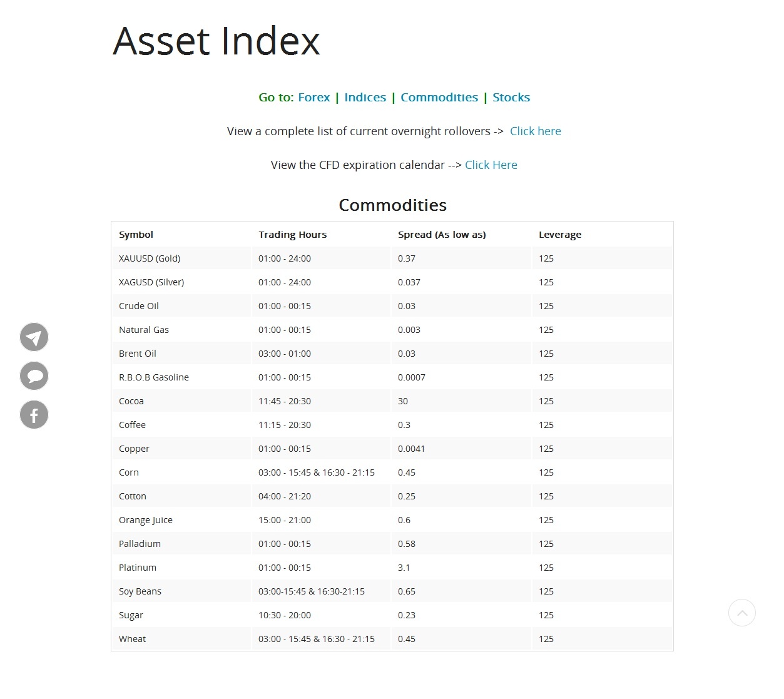Click the chat bubble icon
Image resolution: width=784 pixels, height=699 pixels.
tap(34, 375)
